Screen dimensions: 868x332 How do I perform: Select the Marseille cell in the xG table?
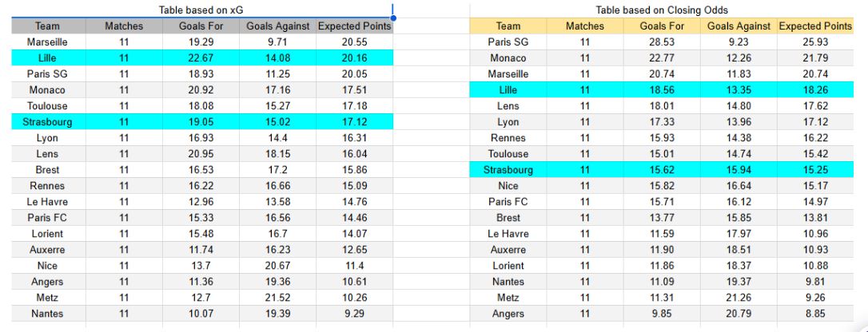pyautogui.click(x=47, y=42)
